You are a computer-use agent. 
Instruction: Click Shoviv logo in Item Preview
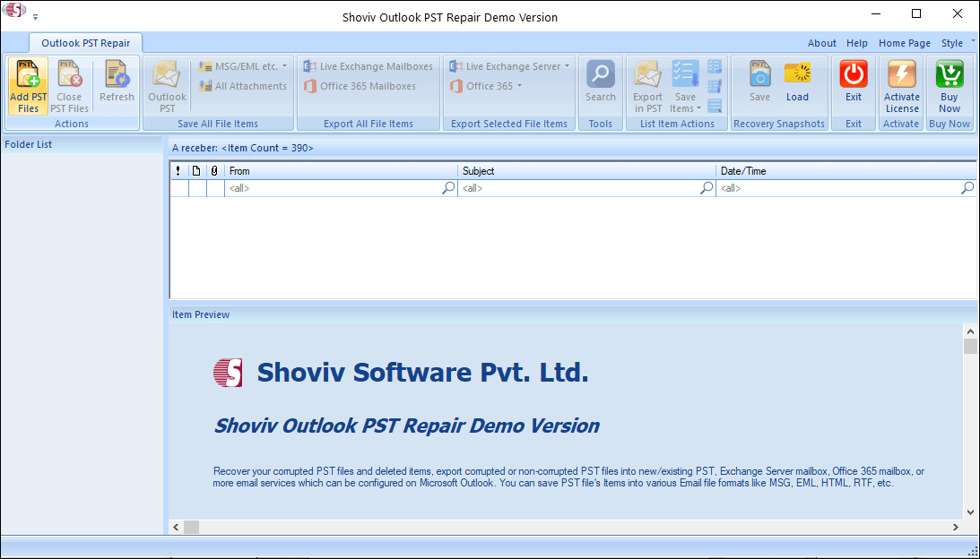coord(228,373)
